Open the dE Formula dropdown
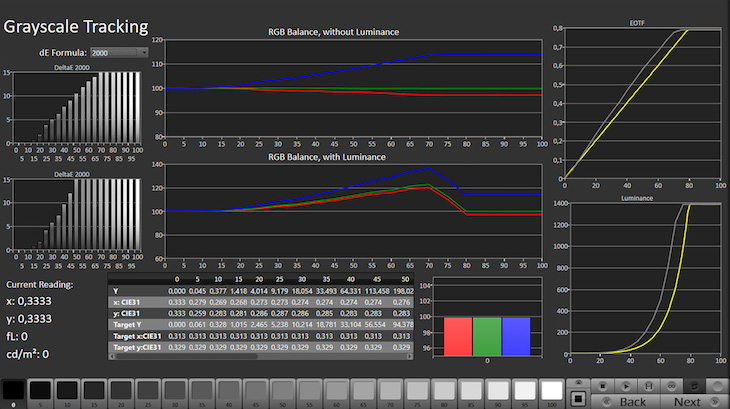Viewport: 730px width, 409px height. (x=118, y=51)
